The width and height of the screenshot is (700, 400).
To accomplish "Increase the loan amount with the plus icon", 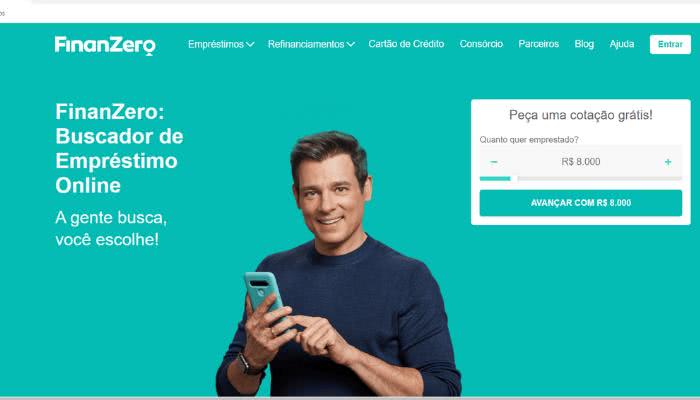I will tap(668, 162).
